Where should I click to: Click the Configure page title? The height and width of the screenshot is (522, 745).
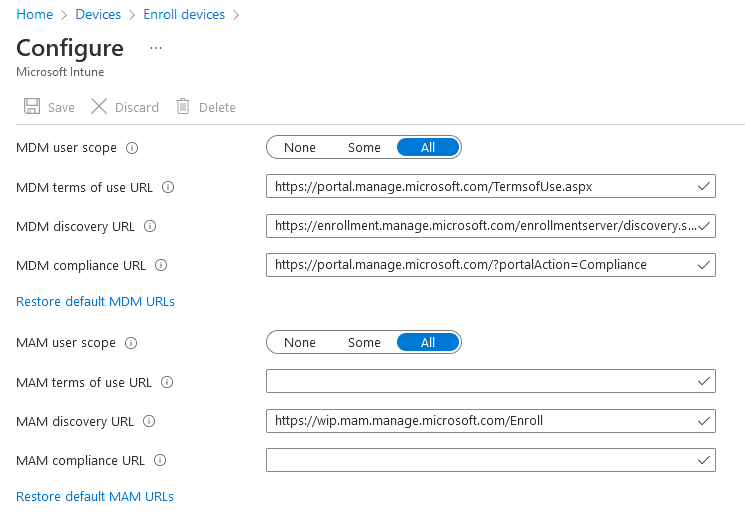tap(70, 48)
